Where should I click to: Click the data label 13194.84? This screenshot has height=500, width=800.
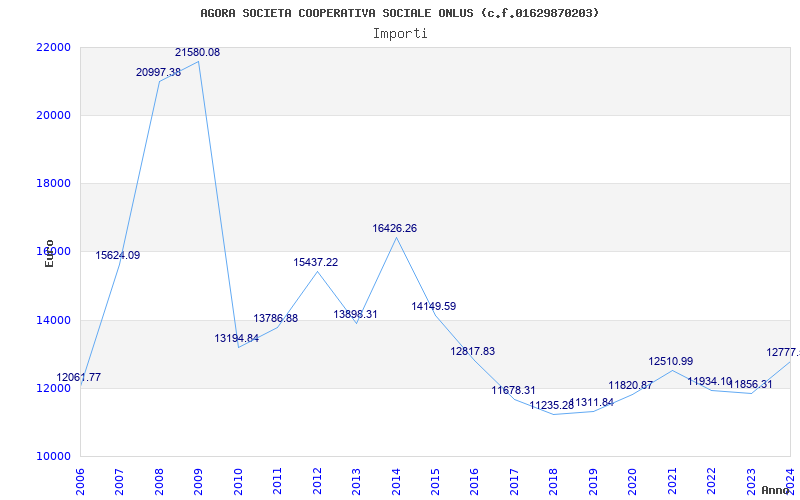point(237,338)
